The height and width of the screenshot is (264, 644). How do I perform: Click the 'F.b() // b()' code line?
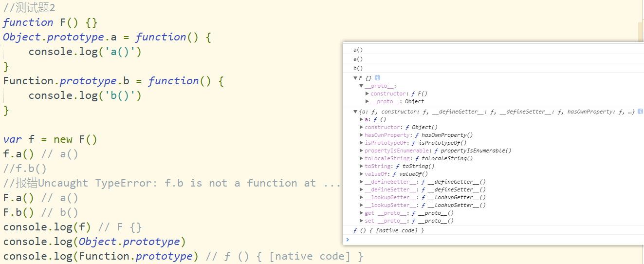pos(40,212)
